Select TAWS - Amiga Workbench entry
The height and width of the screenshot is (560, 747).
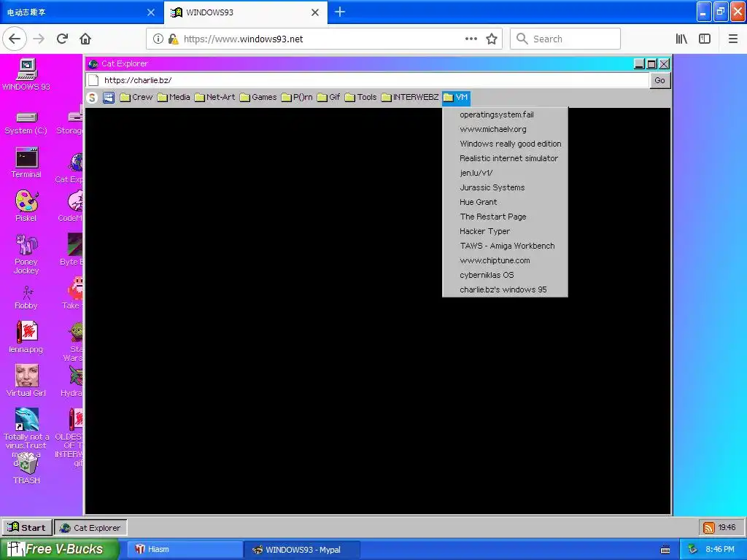coord(505,246)
